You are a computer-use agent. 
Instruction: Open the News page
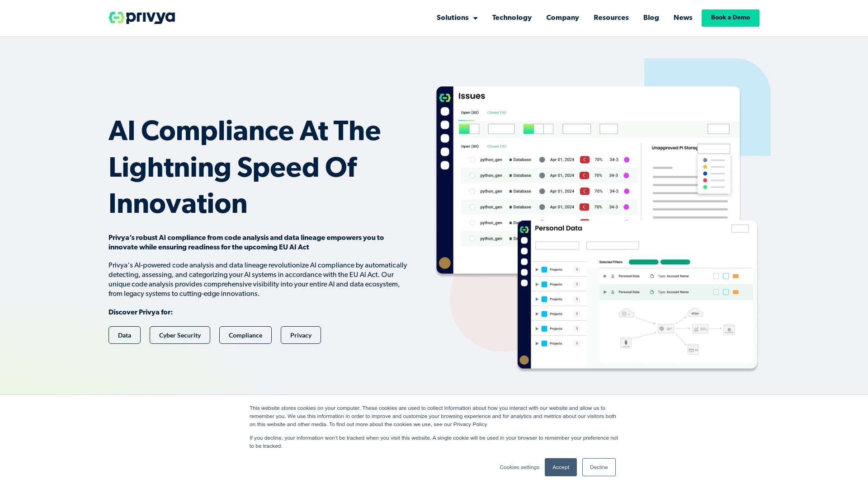pyautogui.click(x=683, y=18)
